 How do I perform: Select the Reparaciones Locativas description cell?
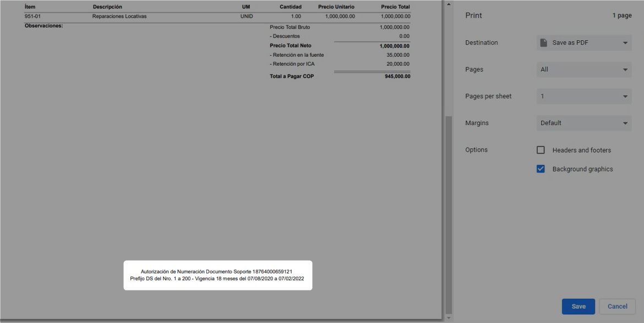point(119,17)
